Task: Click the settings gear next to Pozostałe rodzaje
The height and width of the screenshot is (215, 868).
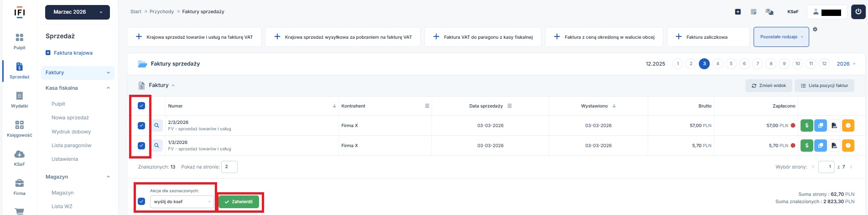Action: 815,30
